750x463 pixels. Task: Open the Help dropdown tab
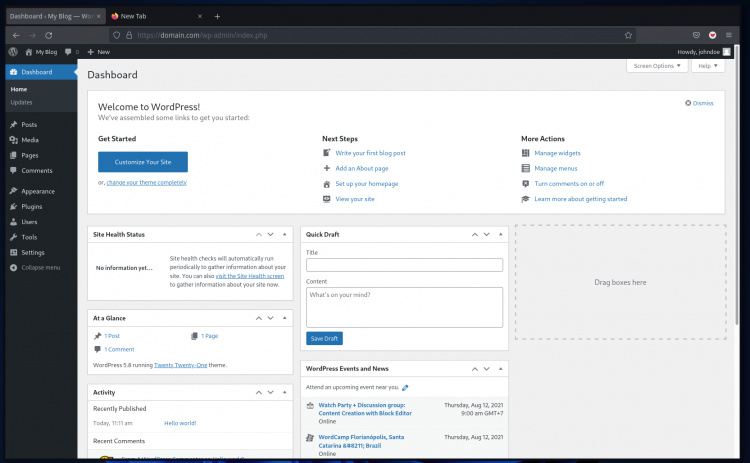click(708, 66)
